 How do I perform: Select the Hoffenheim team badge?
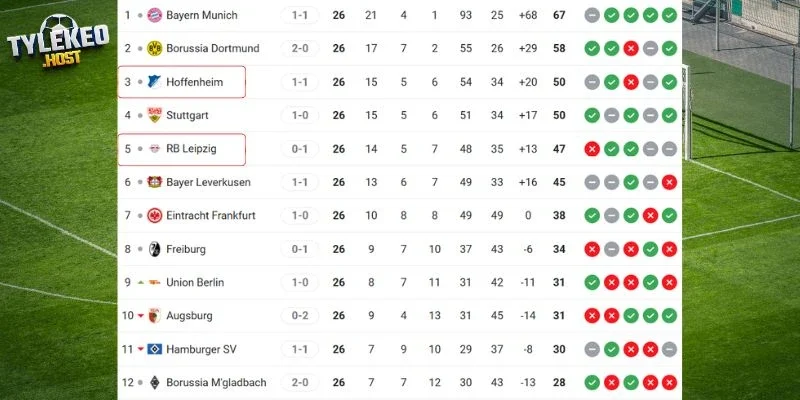154,82
